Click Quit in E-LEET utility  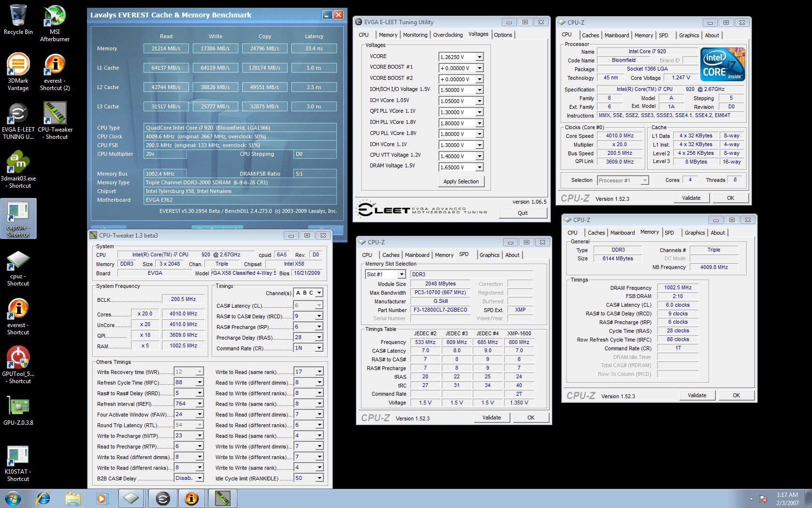point(522,213)
